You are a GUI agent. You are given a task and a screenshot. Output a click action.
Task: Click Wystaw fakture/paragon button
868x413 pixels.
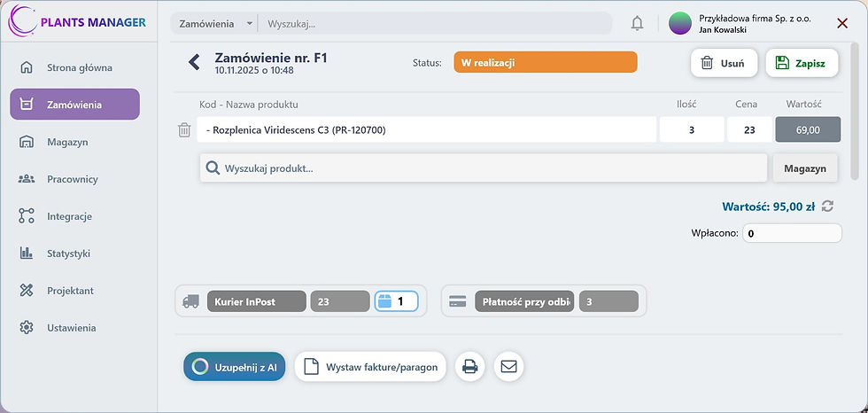click(370, 367)
